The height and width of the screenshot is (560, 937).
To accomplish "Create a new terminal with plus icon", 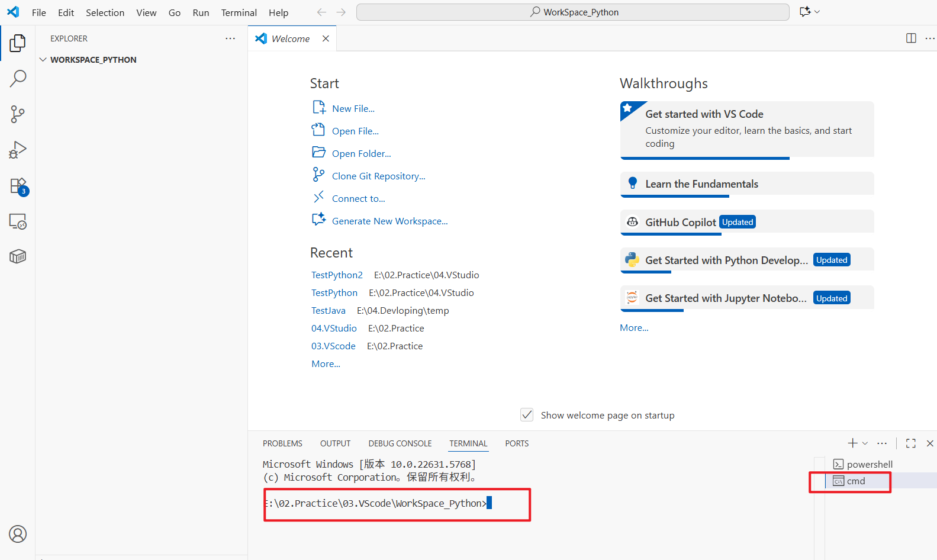I will (852, 443).
